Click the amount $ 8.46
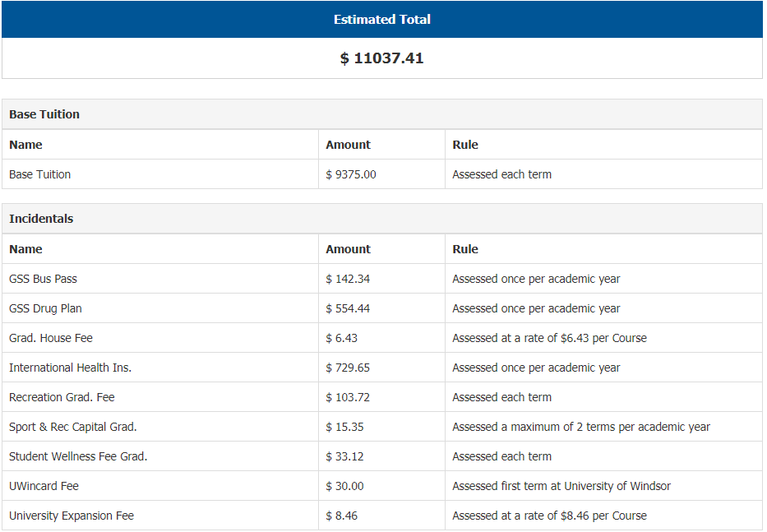Image resolution: width=767 pixels, height=532 pixels. pyautogui.click(x=341, y=516)
